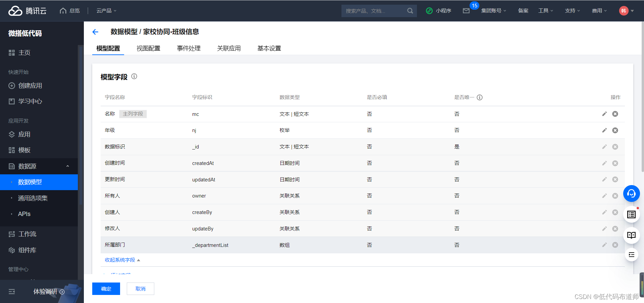Open the 备案 link

click(x=523, y=11)
